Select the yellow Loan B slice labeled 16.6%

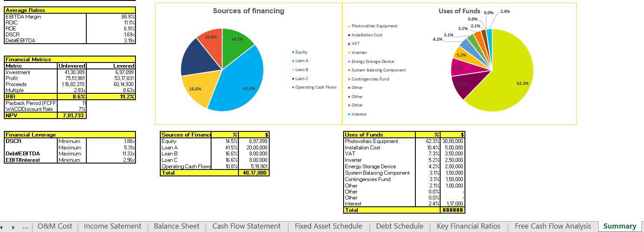coord(201,89)
